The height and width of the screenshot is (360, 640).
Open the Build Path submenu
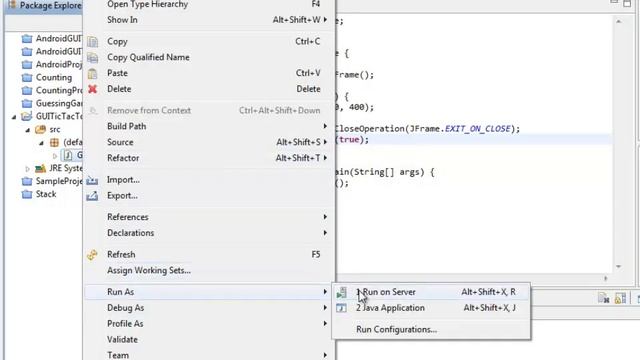coord(209,127)
